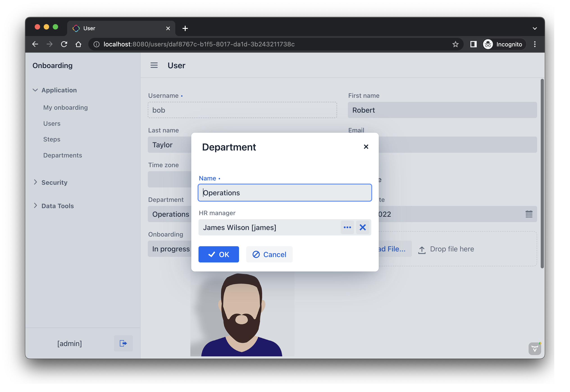
Task: Open HR manager lookup ellipsis button
Action: click(x=347, y=228)
